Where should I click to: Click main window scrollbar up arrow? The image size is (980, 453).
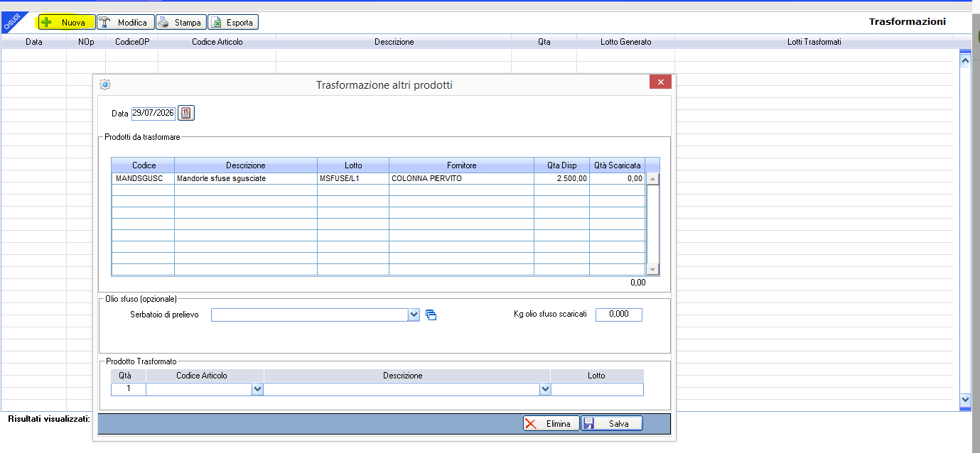click(965, 61)
